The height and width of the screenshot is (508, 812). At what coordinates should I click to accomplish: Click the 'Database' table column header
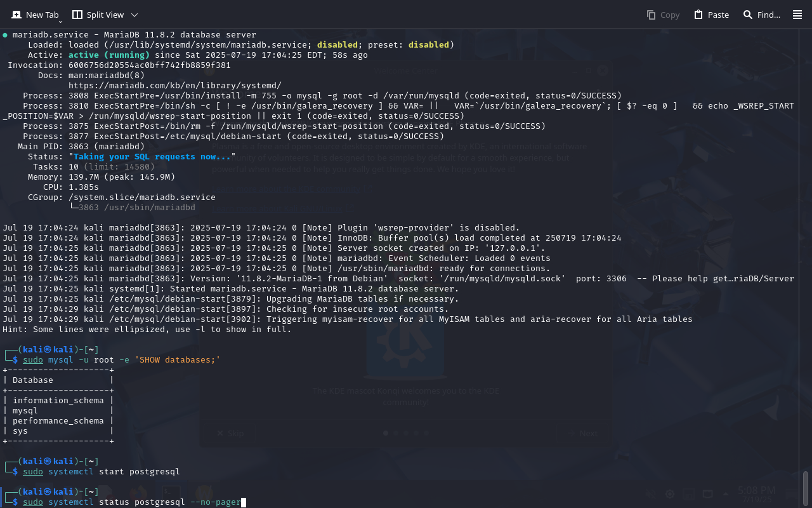click(x=33, y=380)
